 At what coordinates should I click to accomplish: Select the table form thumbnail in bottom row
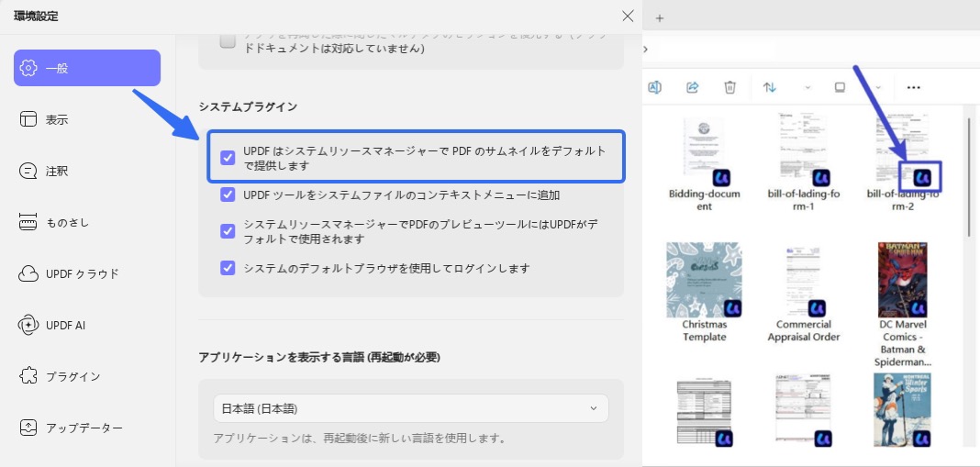pyautogui.click(x=705, y=412)
